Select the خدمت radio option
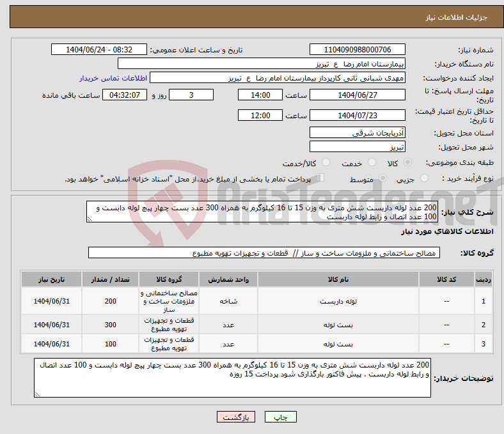Screen dimensions: 504x434 372,163
